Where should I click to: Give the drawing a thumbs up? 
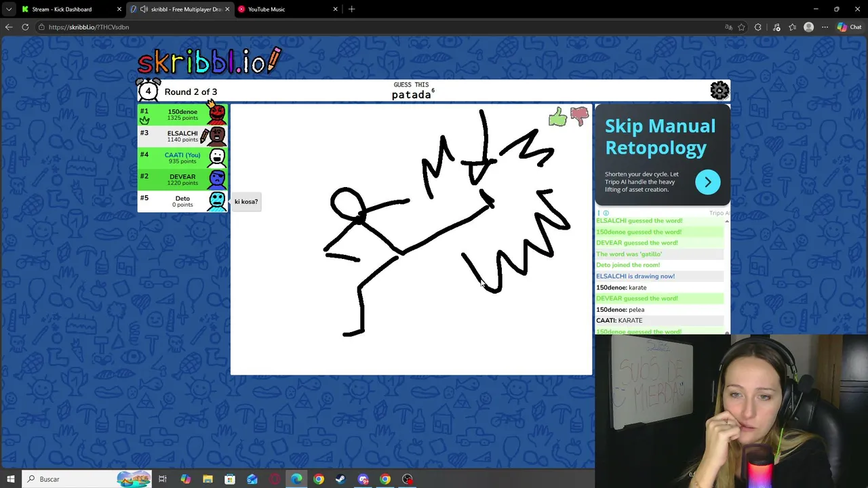pos(557,117)
